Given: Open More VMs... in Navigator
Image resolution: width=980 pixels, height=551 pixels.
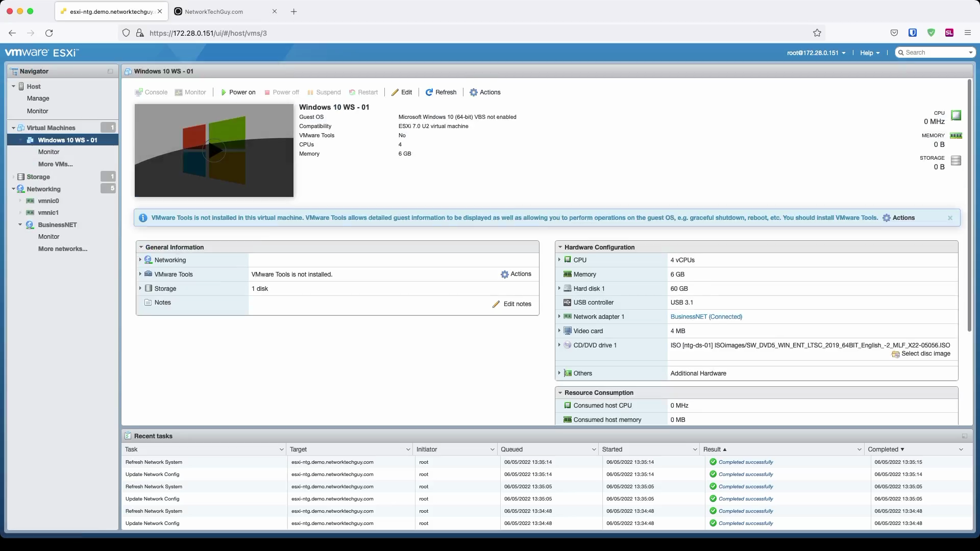Looking at the screenshot, I should pyautogui.click(x=56, y=164).
